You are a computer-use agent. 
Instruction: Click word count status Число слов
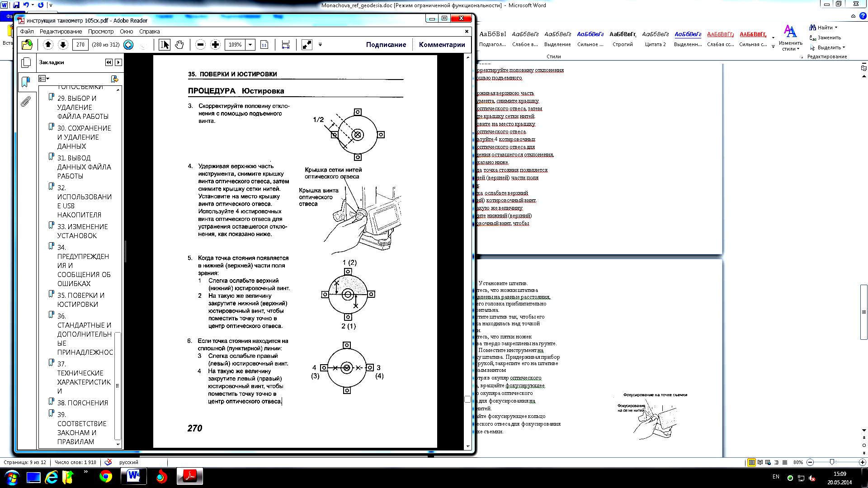75,462
